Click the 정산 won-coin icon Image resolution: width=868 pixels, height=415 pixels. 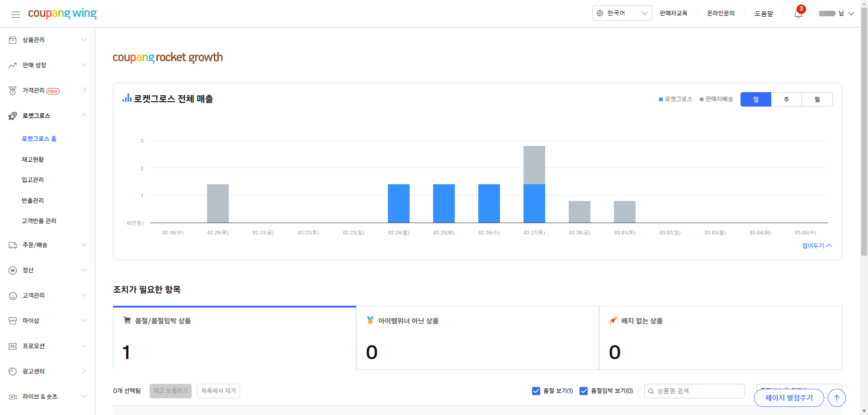point(13,270)
